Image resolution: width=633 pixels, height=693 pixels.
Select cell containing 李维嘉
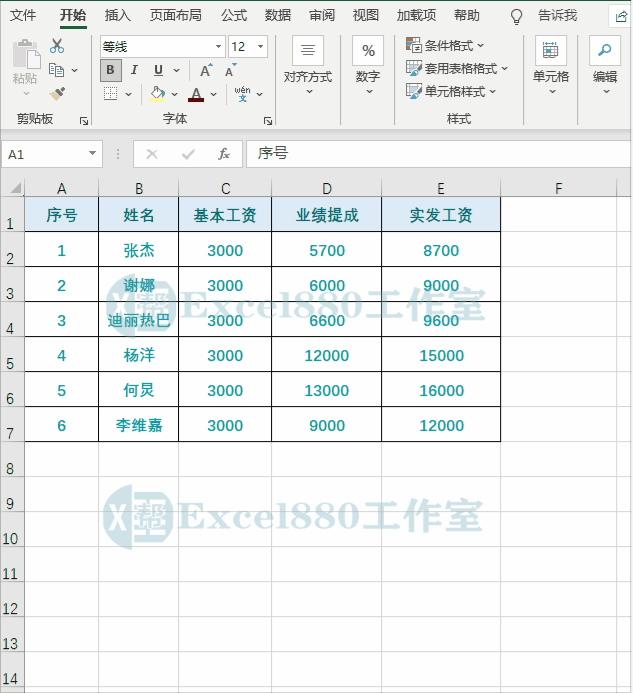click(139, 425)
